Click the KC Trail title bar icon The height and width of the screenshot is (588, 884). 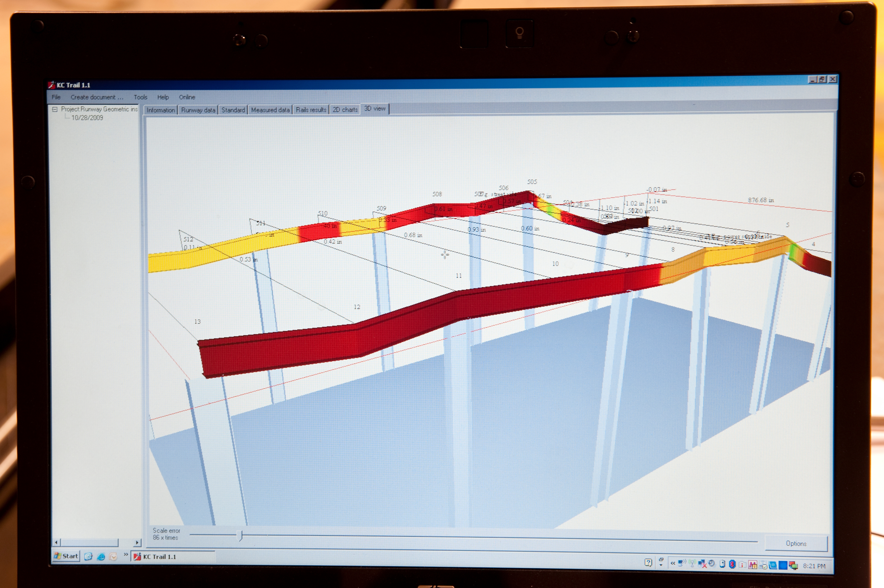click(52, 85)
